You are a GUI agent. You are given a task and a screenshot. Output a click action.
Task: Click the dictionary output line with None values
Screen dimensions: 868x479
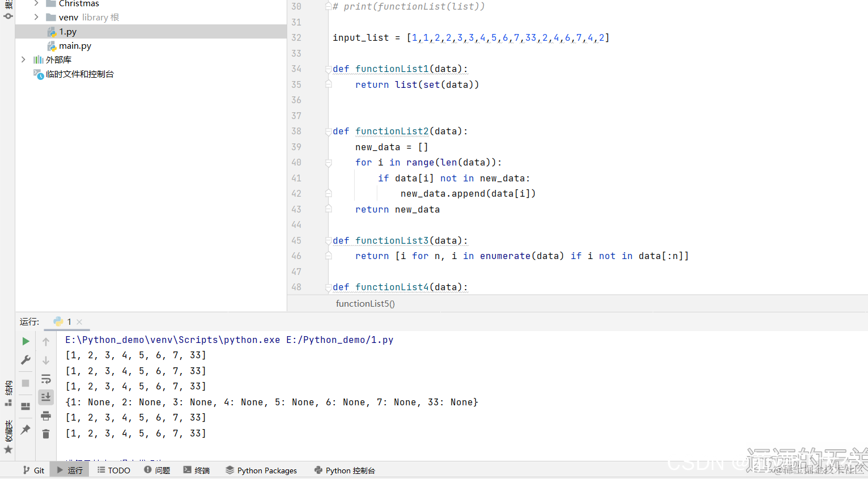point(272,402)
